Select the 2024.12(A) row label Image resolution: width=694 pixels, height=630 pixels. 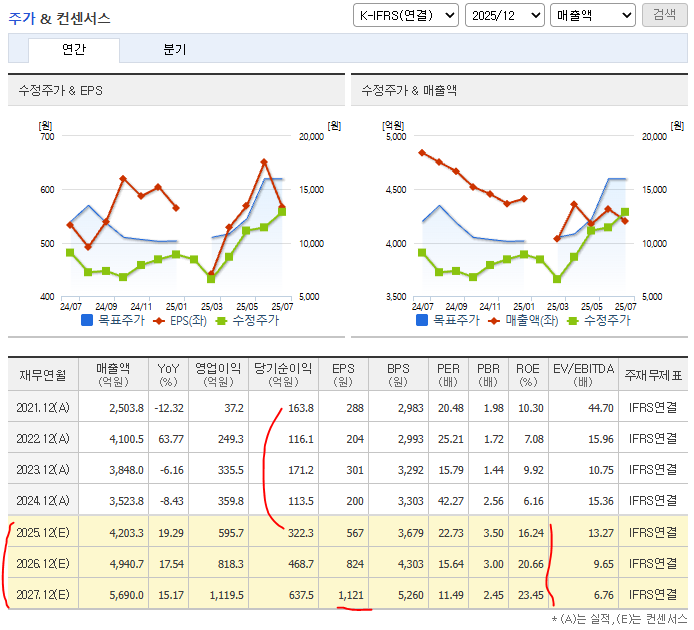(43, 500)
